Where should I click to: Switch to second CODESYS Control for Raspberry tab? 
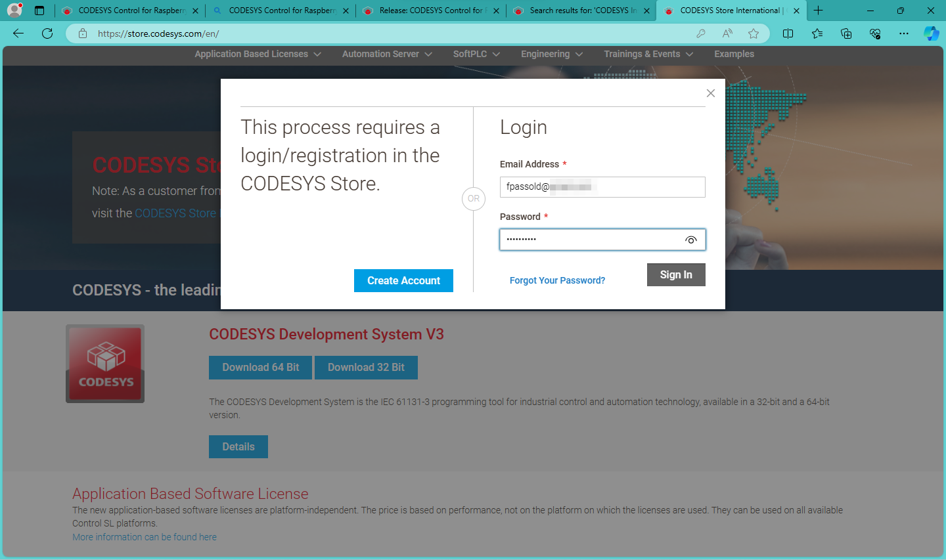click(281, 11)
